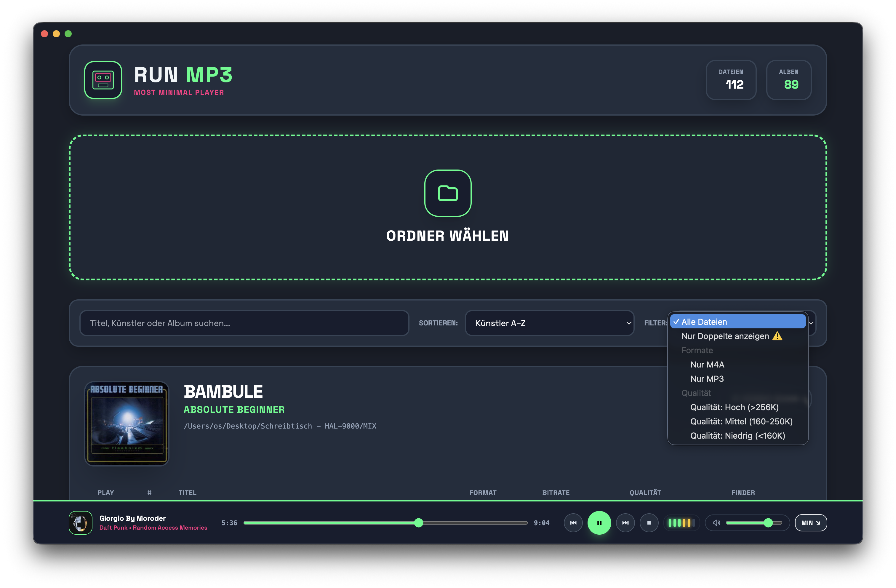Click the cassette logo icon in header
896x588 pixels.
click(103, 80)
